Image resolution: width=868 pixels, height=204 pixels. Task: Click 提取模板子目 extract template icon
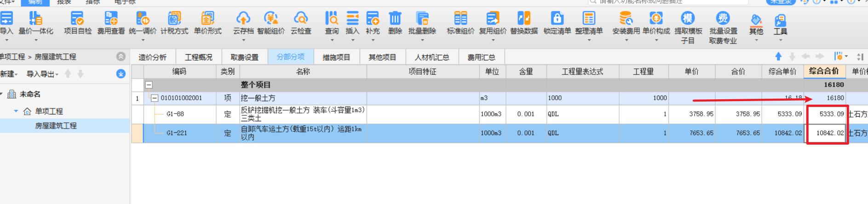pos(688,18)
